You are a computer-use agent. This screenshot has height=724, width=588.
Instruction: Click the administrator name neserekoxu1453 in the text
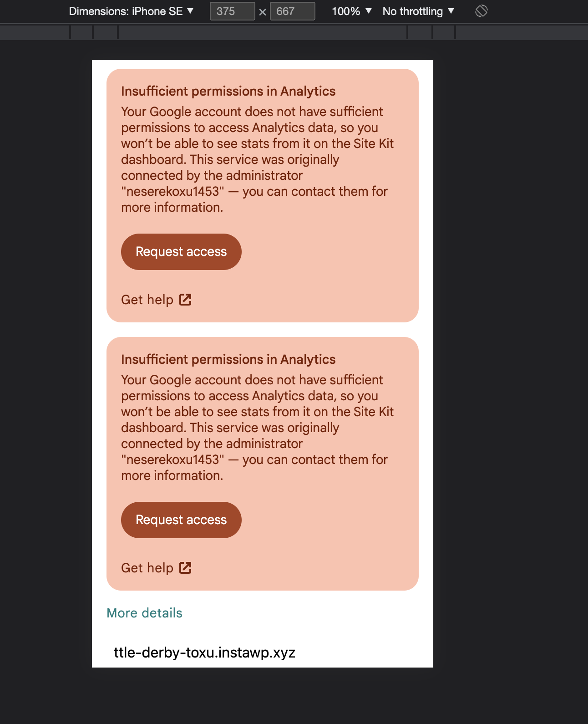tap(172, 191)
